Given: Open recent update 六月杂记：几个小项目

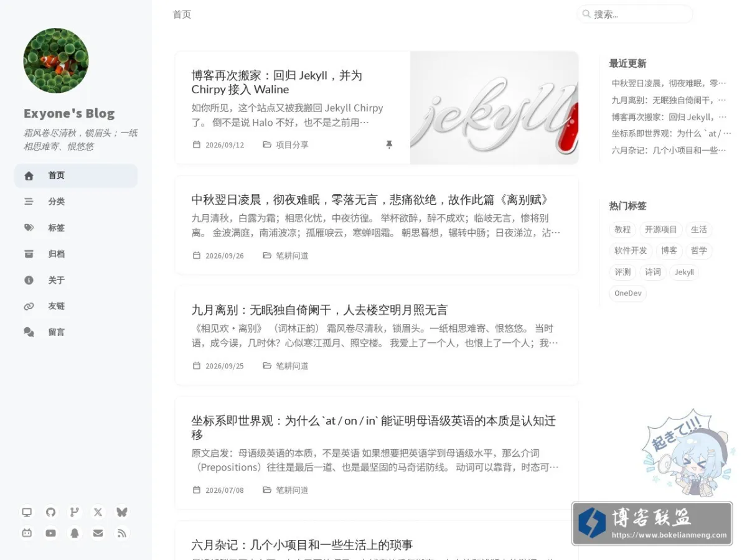Looking at the screenshot, I should point(669,150).
